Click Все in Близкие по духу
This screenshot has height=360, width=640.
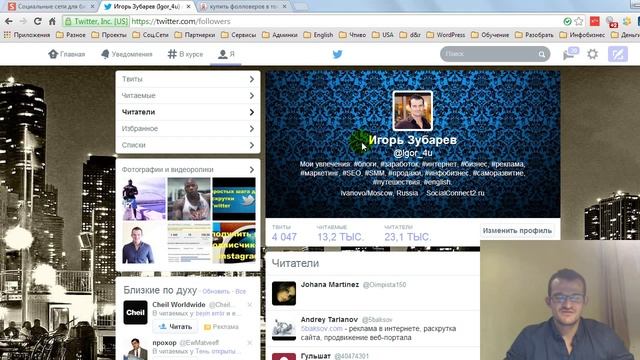coord(240,291)
